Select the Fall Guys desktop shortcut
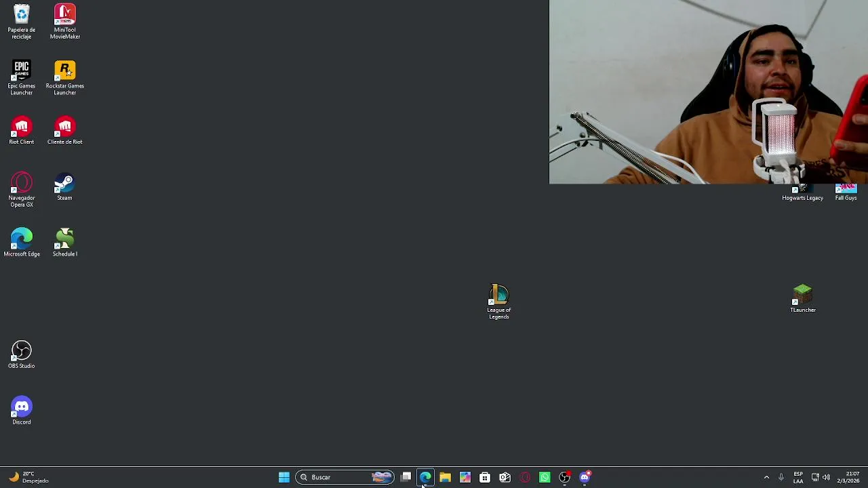 pyautogui.click(x=846, y=193)
